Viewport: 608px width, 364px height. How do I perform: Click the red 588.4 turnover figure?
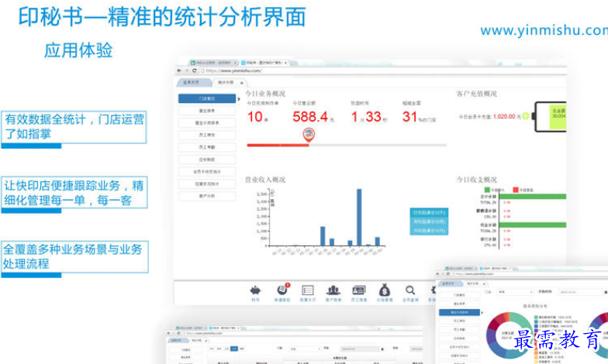pos(310,116)
